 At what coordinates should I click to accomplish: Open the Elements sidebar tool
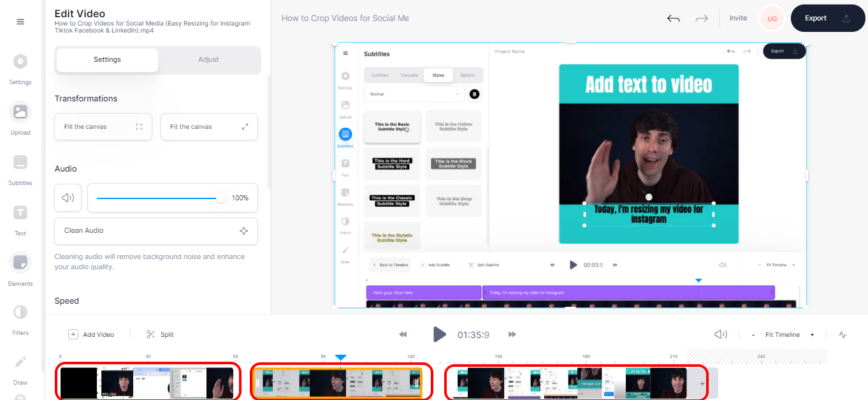(20, 269)
